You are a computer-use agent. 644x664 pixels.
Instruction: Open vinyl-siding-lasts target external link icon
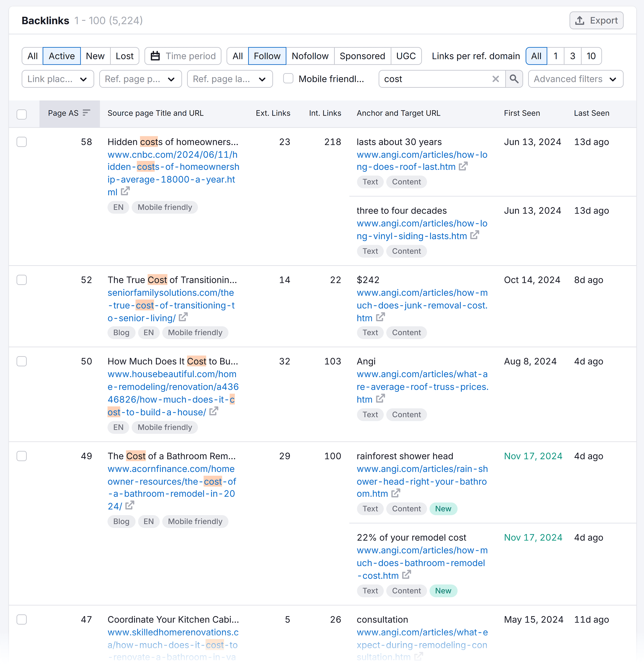pos(475,235)
